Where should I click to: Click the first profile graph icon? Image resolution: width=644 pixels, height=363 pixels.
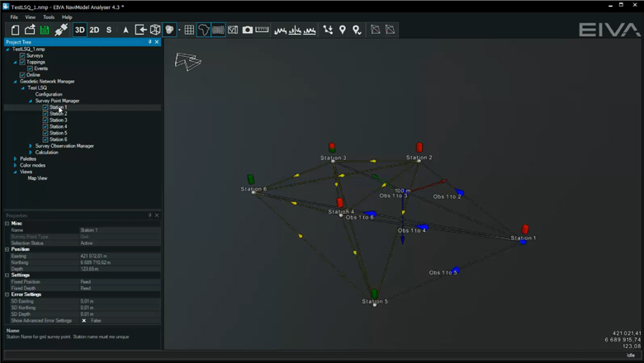click(x=280, y=30)
